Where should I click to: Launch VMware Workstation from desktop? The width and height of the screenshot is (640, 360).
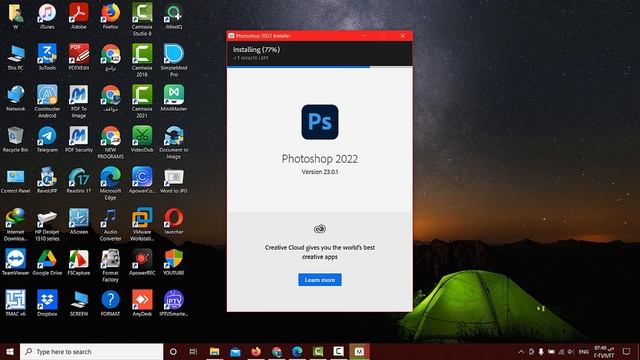[x=142, y=224]
